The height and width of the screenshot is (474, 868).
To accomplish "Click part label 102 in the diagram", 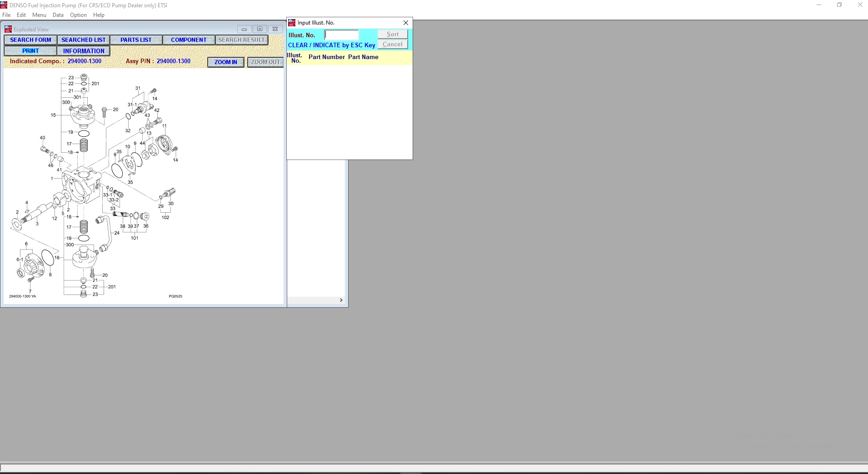I will click(x=165, y=218).
